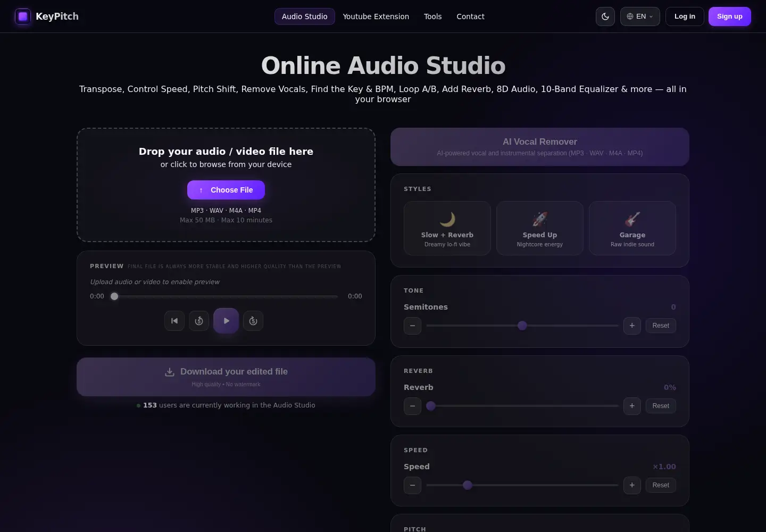This screenshot has width=766, height=532.
Task: Click the Log in button
Action: coord(685,16)
